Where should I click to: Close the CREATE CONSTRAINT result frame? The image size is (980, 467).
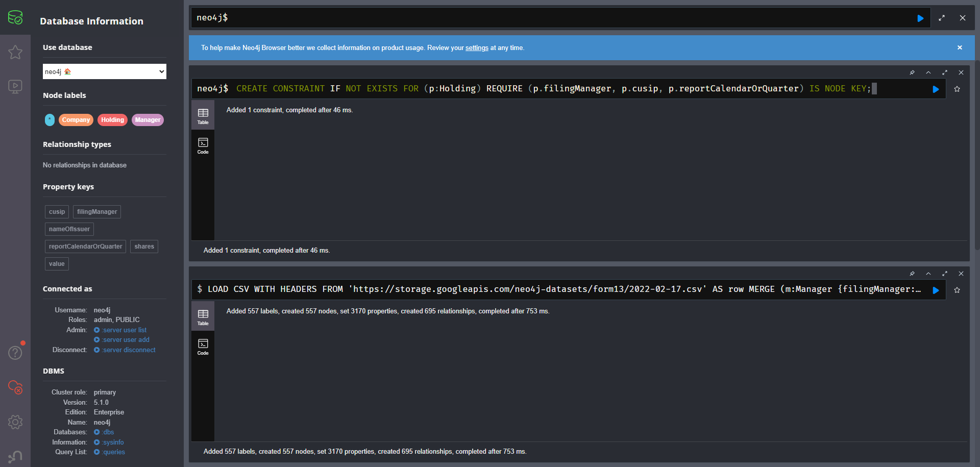coord(961,72)
